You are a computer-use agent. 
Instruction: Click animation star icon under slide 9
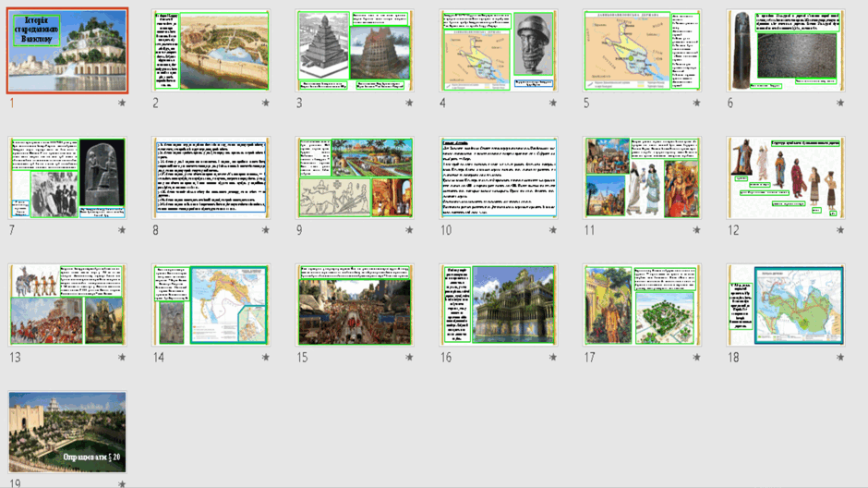pyautogui.click(x=409, y=230)
